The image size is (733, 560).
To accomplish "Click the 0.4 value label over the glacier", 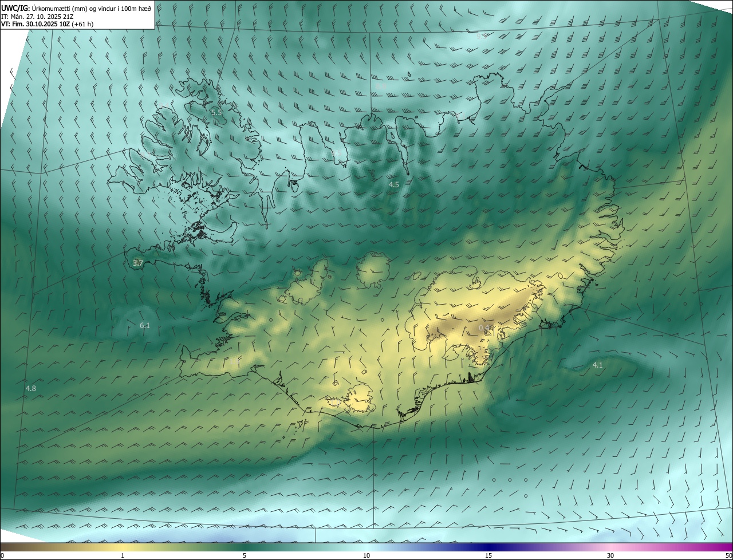I will (485, 328).
